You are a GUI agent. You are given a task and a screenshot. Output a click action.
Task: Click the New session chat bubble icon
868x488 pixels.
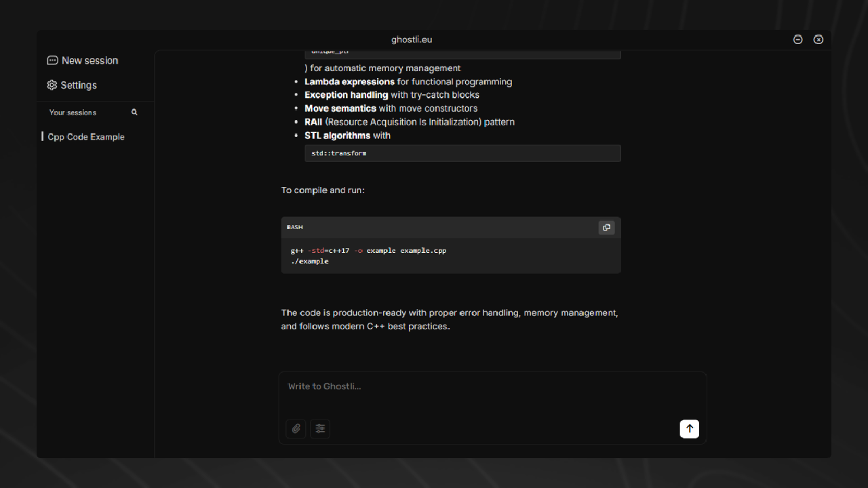(x=52, y=60)
